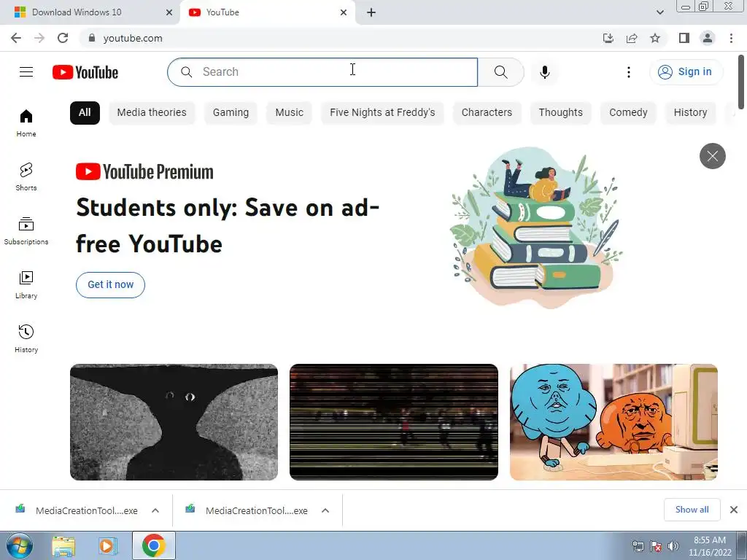Open Action Center flag icon

point(656,546)
